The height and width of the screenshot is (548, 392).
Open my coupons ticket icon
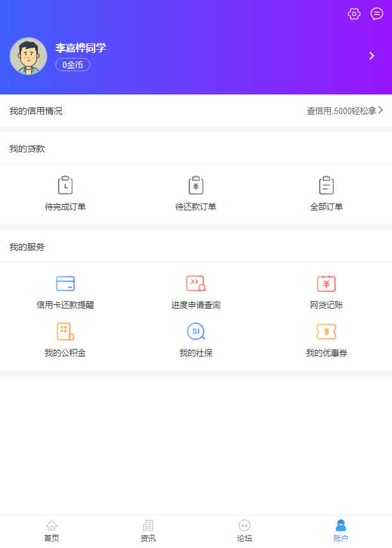tap(326, 331)
